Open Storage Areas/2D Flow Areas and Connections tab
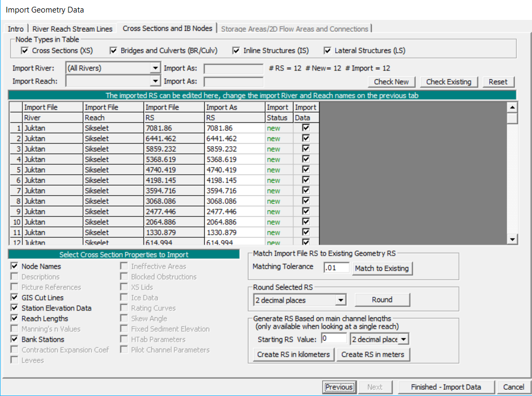 294,29
